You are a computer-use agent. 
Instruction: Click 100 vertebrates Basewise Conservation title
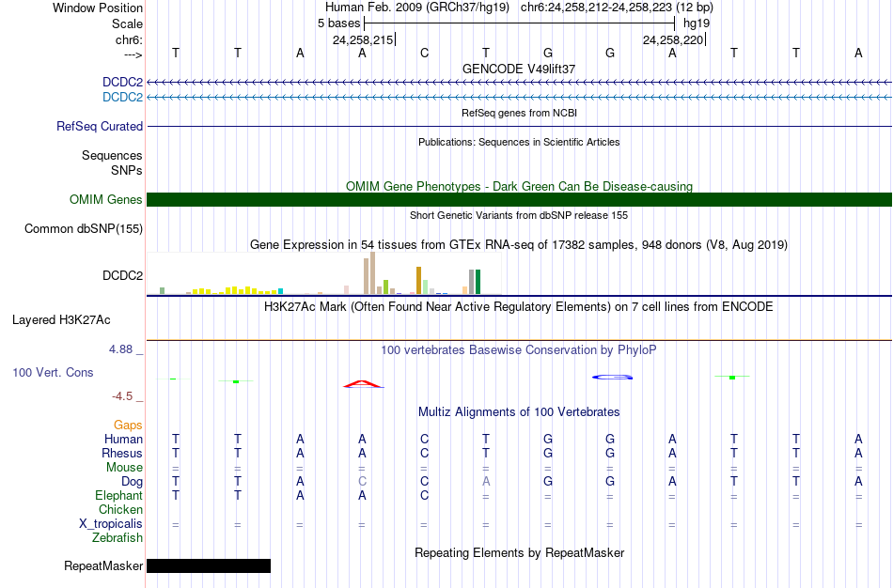click(519, 350)
